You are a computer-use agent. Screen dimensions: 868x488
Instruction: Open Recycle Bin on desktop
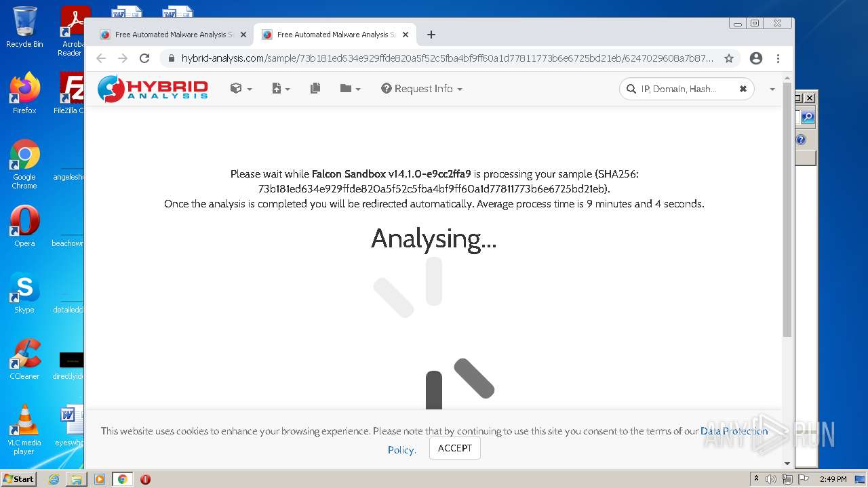24,28
